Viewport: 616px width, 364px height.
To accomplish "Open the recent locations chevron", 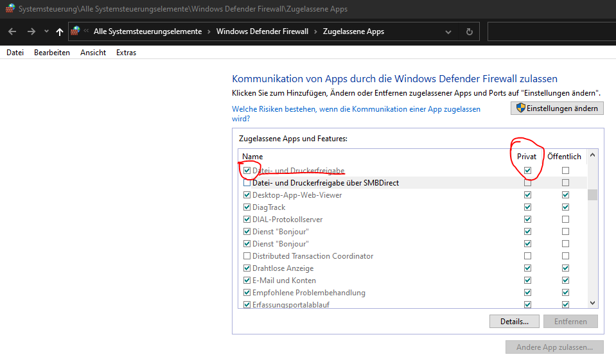I will pos(46,31).
